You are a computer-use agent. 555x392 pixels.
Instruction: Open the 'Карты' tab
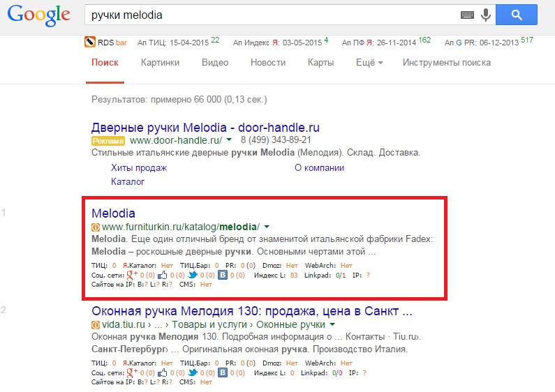(x=320, y=63)
